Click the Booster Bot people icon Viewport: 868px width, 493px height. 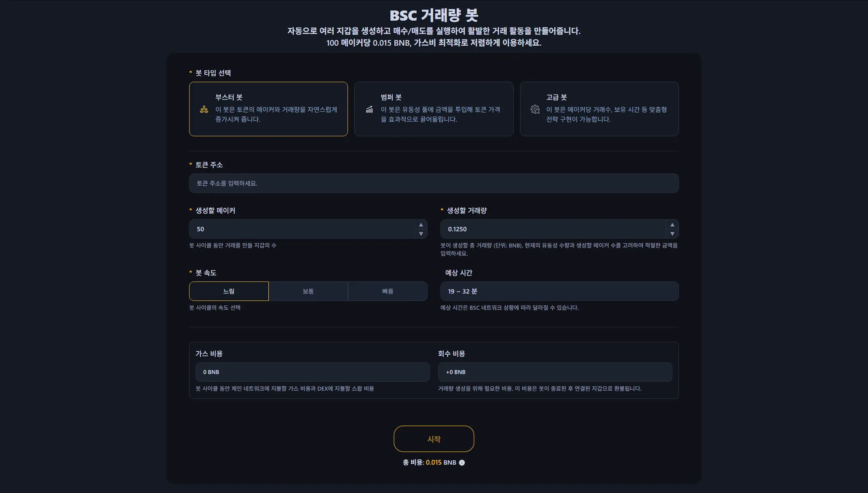click(204, 109)
